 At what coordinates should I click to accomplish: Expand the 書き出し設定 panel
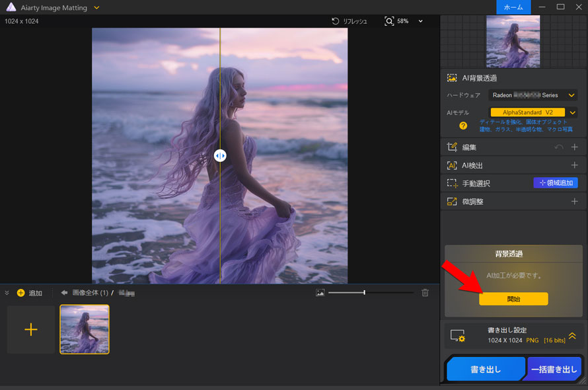click(572, 336)
